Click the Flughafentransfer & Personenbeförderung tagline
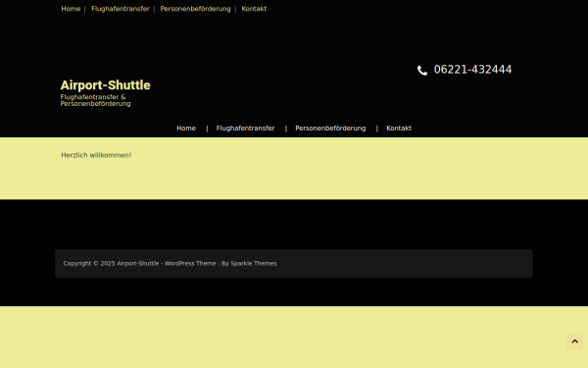This screenshot has height=368, width=588. pyautogui.click(x=96, y=100)
